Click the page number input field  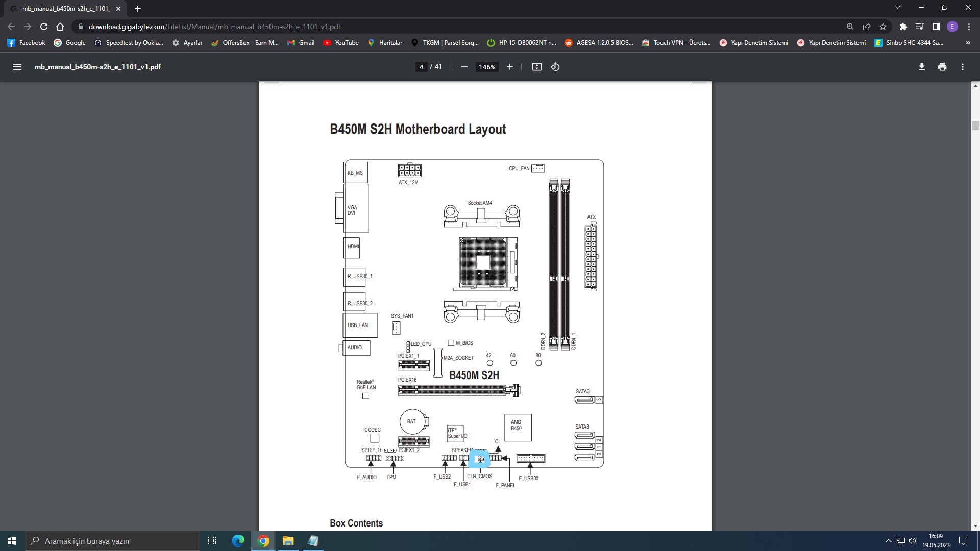(421, 67)
